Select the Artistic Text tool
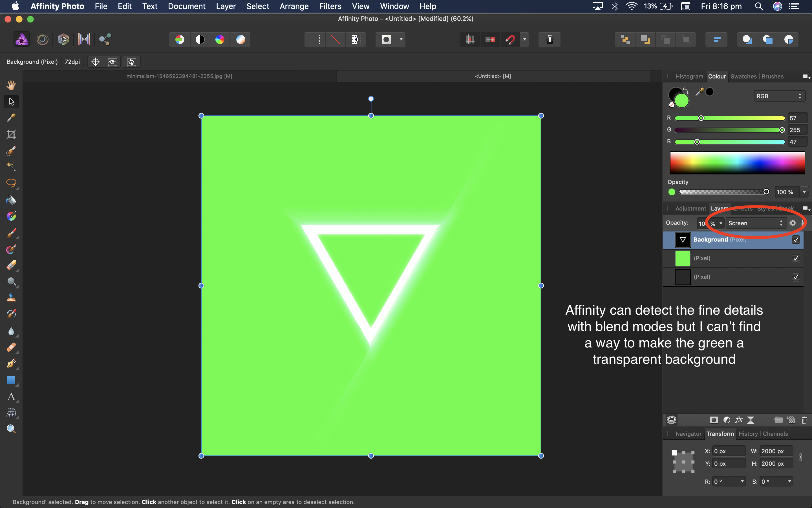This screenshot has height=508, width=812. point(11,397)
